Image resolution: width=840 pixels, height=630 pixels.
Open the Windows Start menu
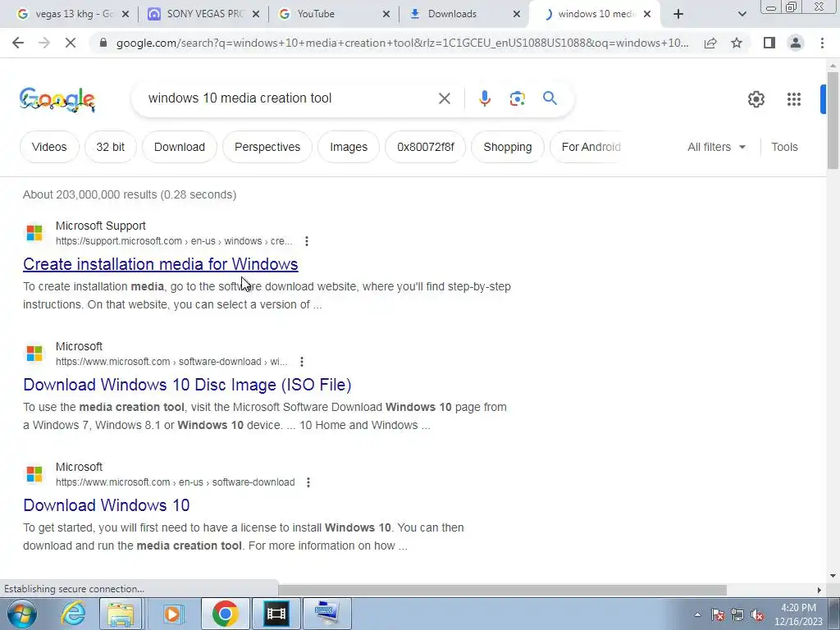21,614
